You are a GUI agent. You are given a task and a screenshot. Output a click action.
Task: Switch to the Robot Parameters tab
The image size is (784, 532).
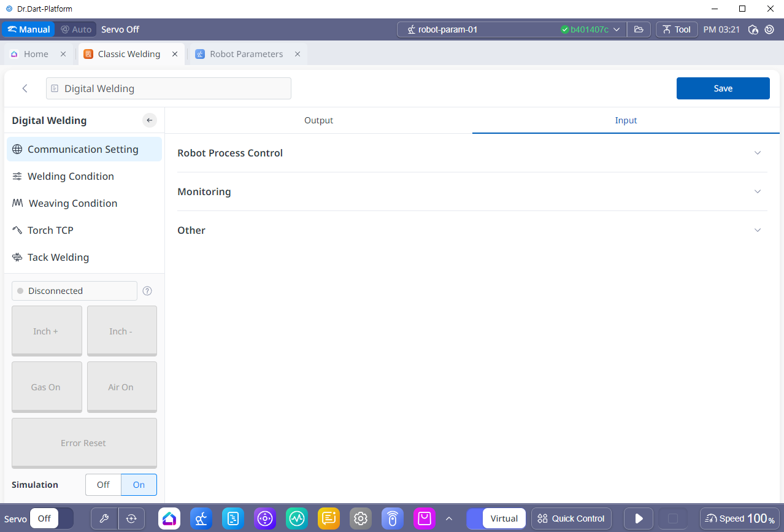tap(246, 54)
